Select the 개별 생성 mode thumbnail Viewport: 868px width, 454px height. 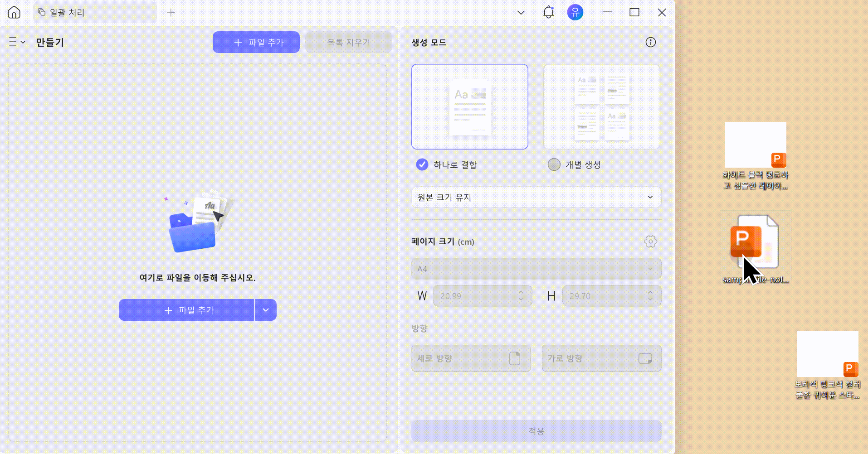pyautogui.click(x=602, y=106)
